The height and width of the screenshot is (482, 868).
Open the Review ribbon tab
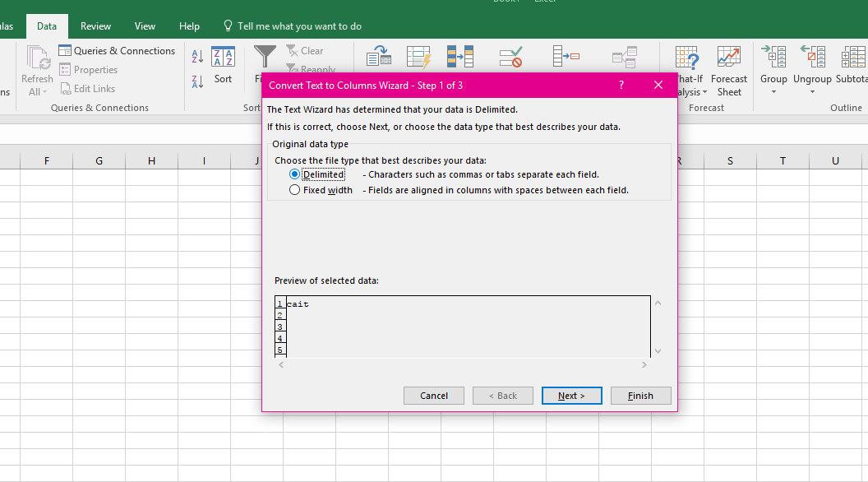coord(95,26)
